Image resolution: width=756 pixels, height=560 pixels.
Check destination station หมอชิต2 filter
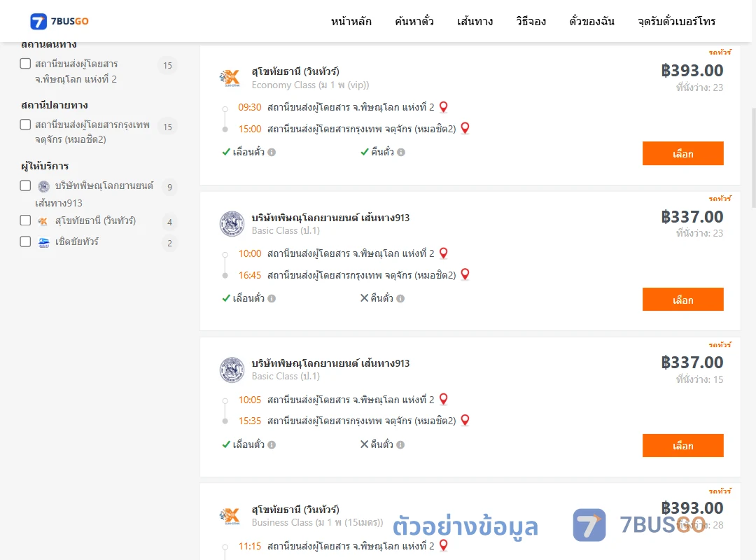pos(26,125)
